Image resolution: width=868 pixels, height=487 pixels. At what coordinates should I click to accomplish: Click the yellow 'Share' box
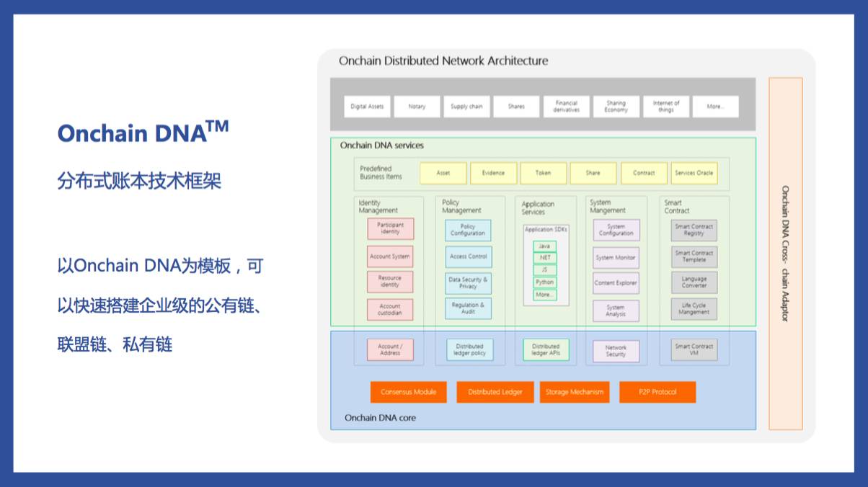593,173
